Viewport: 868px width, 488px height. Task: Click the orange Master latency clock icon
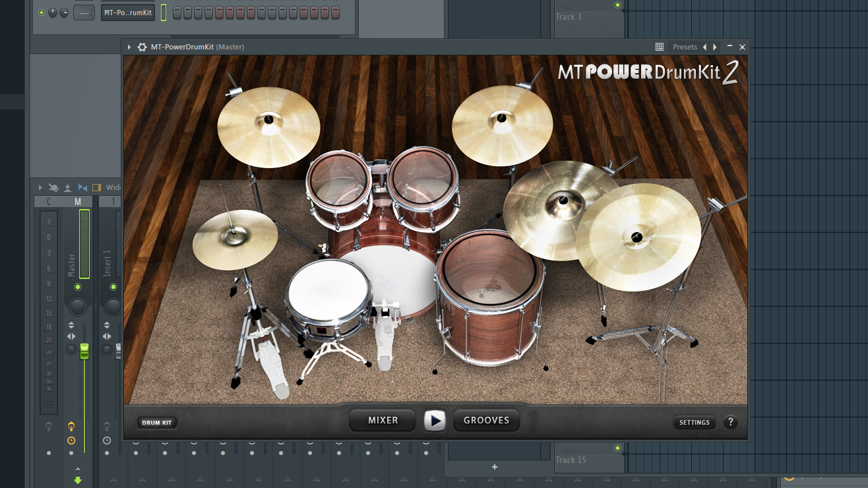pos(71,441)
